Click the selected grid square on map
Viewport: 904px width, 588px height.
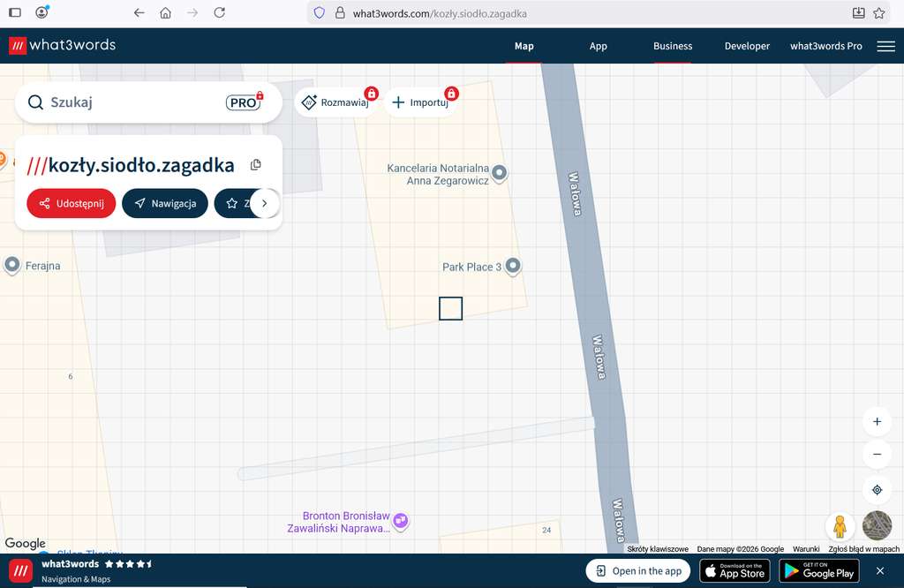(451, 308)
